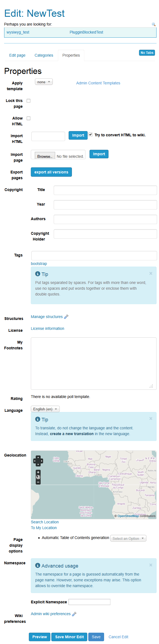Open the Language English (en) dropdown

tap(45, 409)
